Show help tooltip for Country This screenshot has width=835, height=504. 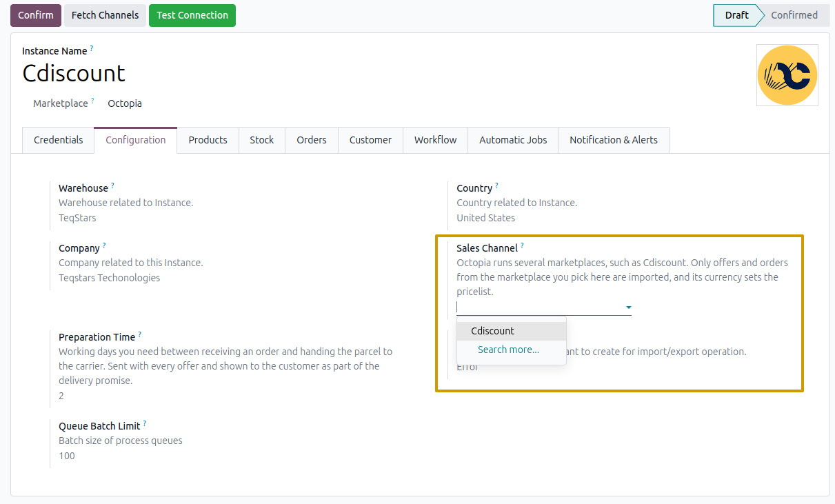496,185
